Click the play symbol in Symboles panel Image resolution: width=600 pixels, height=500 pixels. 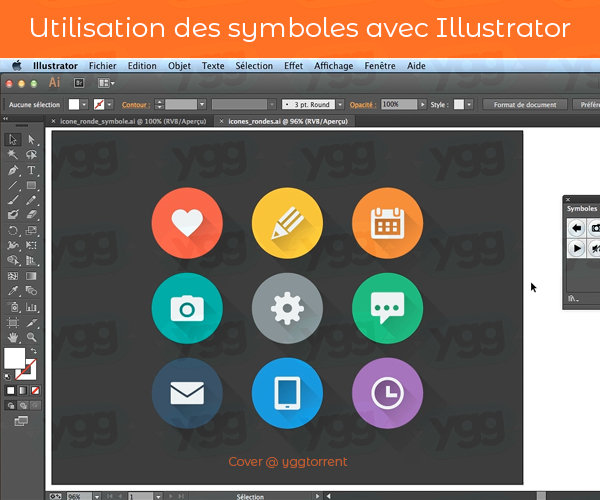pyautogui.click(x=576, y=248)
